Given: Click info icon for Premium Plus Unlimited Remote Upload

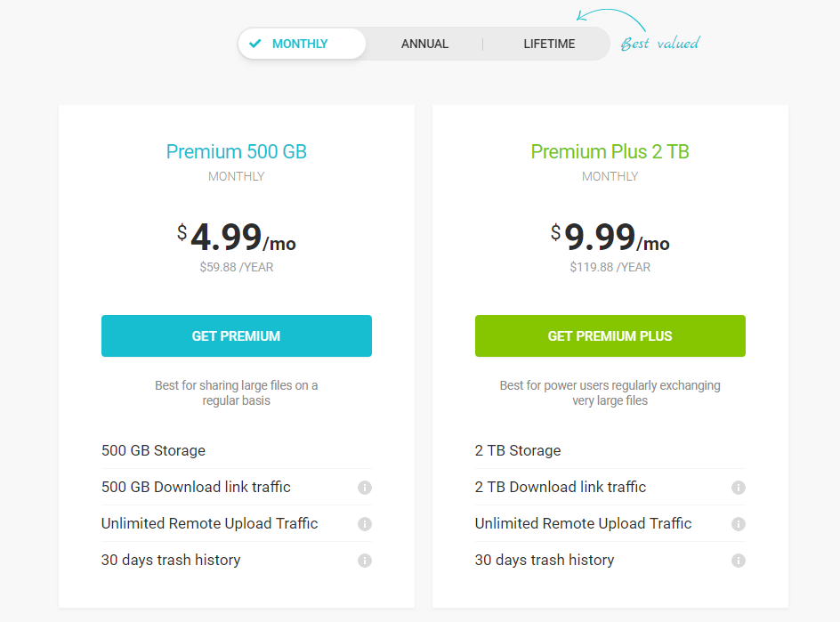Looking at the screenshot, I should (x=739, y=524).
